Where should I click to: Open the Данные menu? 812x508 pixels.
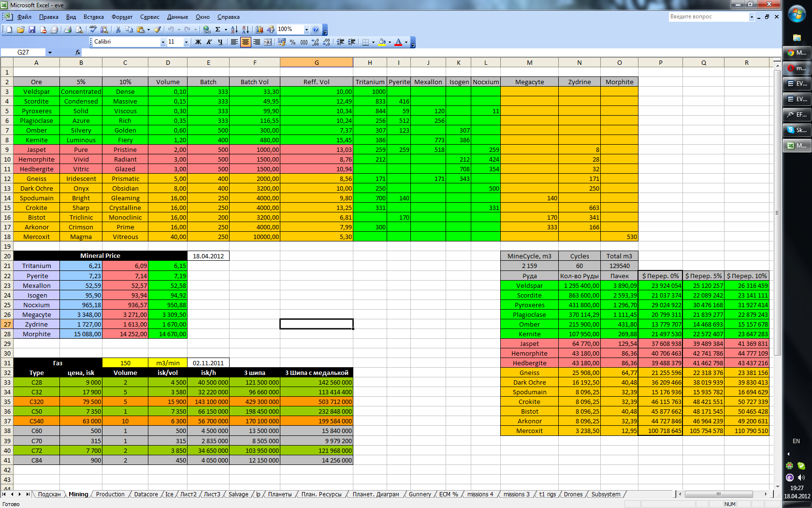177,17
